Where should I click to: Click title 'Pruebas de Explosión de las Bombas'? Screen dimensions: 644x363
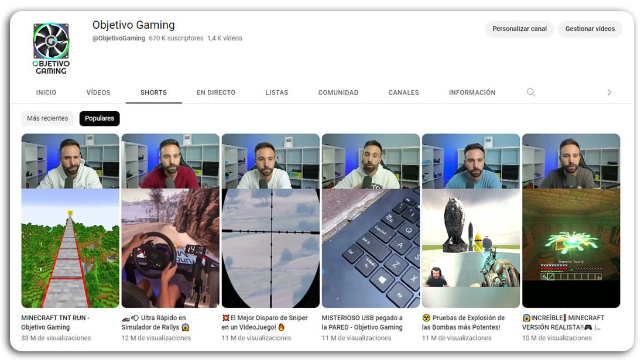(463, 323)
